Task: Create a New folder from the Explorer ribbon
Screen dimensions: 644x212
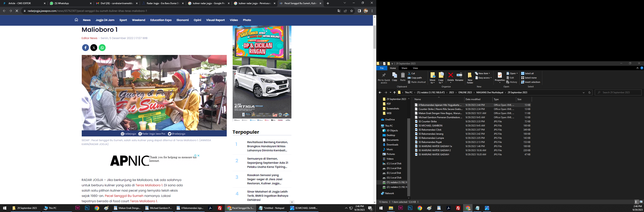Action: pyautogui.click(x=470, y=78)
